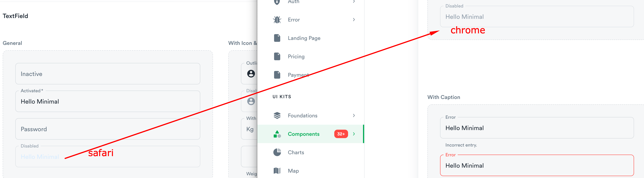Select the Auth icon in the sidebar
The width and height of the screenshot is (644, 178).
(x=277, y=2)
